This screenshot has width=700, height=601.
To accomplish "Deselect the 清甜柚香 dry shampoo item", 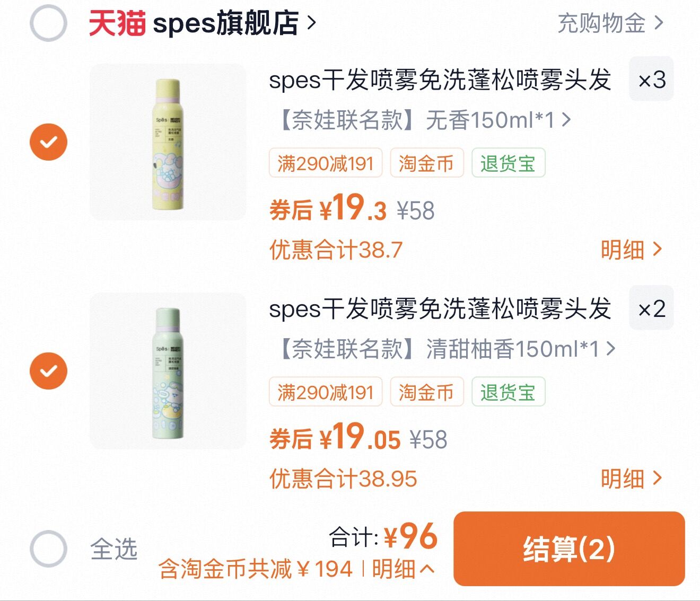I will click(48, 370).
